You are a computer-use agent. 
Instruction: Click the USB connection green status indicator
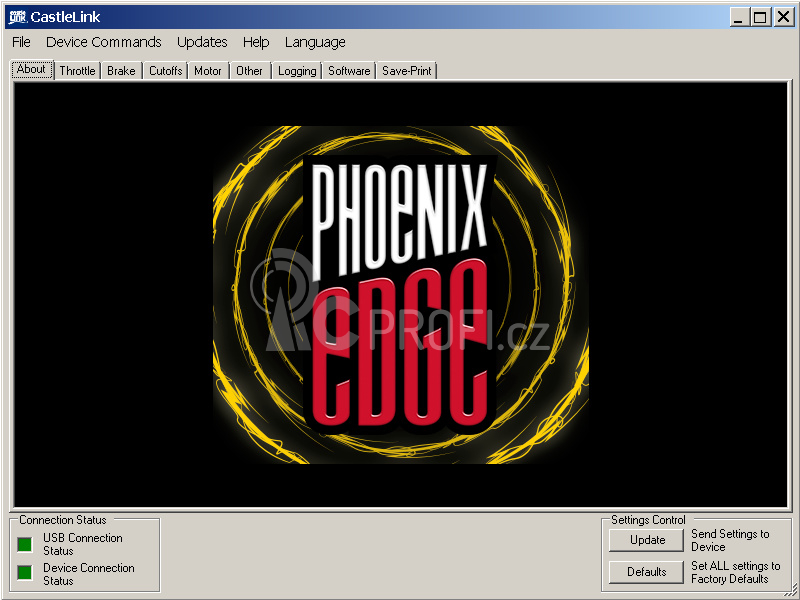click(x=24, y=544)
